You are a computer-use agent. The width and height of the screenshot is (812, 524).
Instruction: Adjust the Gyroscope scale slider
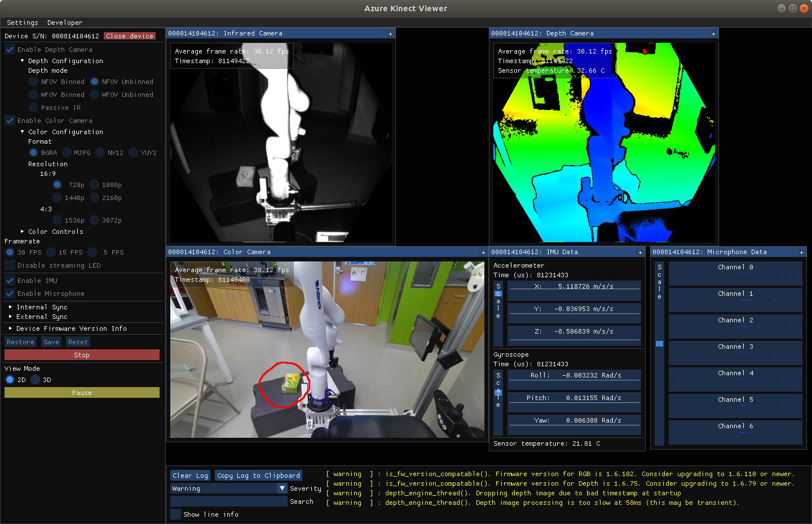click(498, 402)
